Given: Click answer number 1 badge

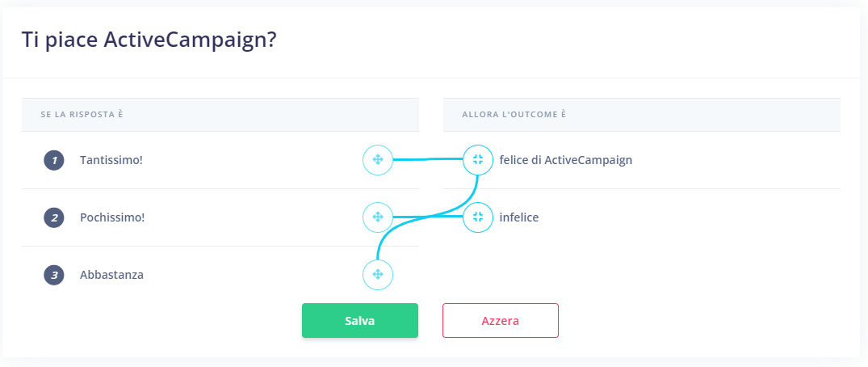Looking at the screenshot, I should 54,161.
